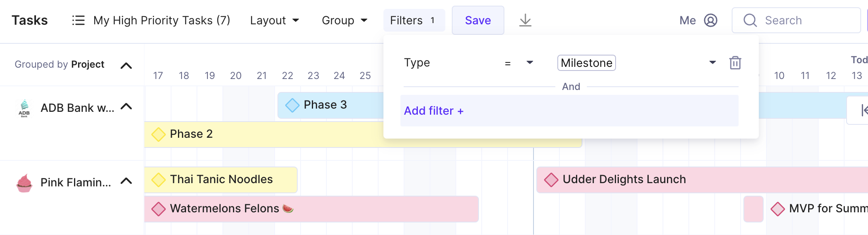Open the saved views list icon
Image resolution: width=868 pixels, height=235 pixels.
[78, 20]
